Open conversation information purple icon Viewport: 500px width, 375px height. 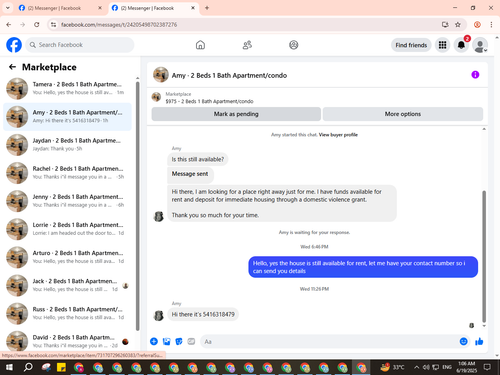(475, 75)
